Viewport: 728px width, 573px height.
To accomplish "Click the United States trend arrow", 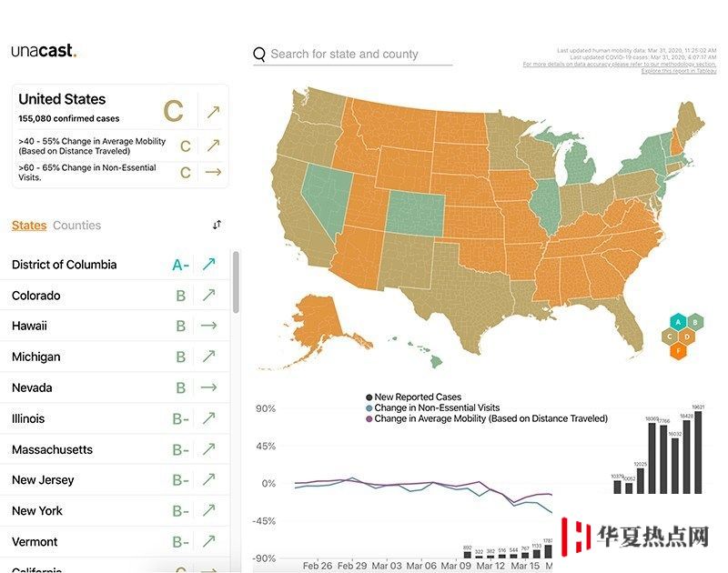I will [x=213, y=112].
